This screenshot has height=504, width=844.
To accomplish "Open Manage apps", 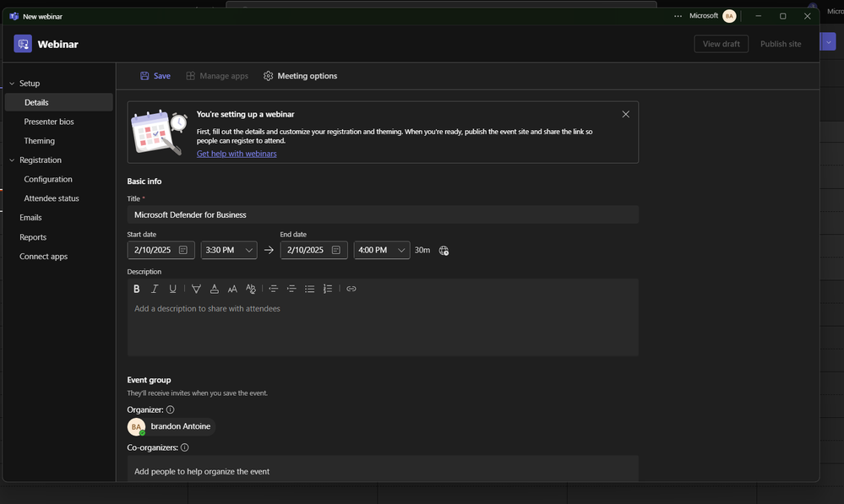I will click(217, 76).
